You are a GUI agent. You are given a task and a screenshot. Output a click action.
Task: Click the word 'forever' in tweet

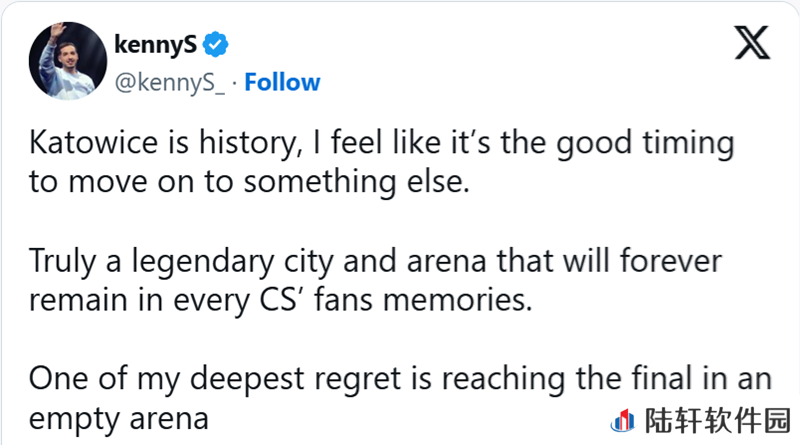[670, 260]
